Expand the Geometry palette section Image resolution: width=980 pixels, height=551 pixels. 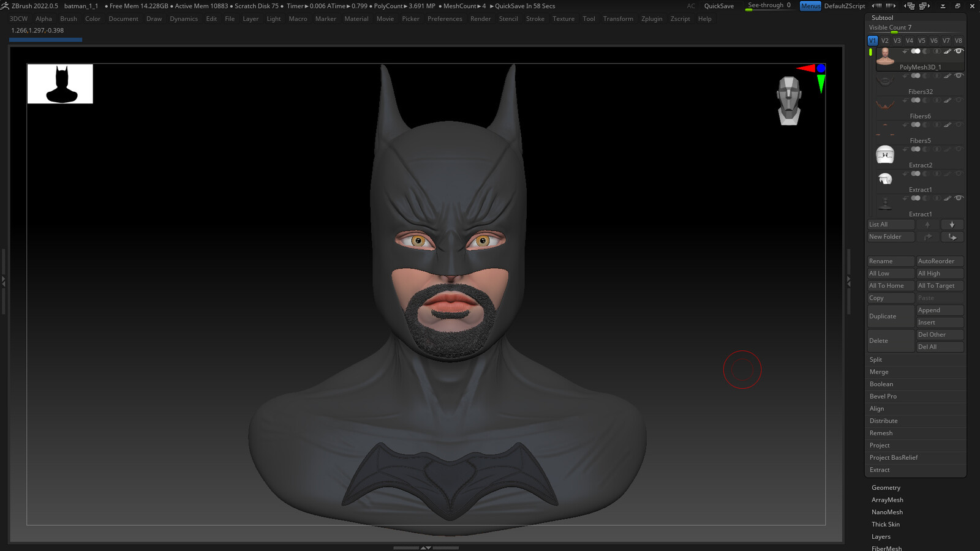[886, 488]
